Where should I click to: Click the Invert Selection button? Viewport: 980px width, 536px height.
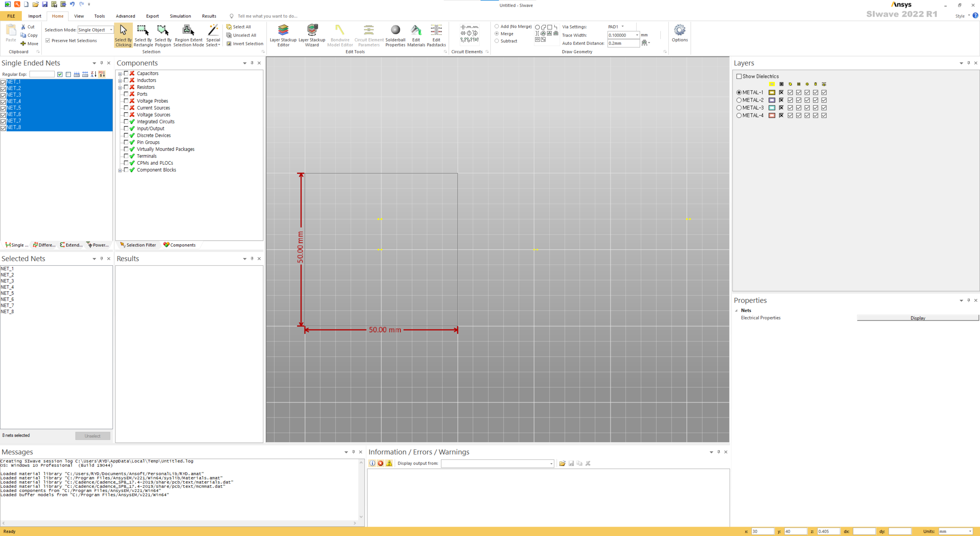(245, 43)
